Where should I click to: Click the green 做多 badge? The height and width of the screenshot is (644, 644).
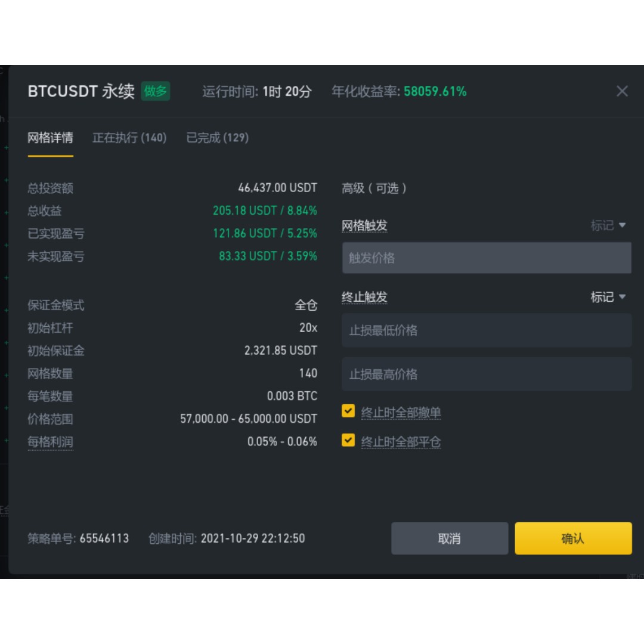point(156,91)
